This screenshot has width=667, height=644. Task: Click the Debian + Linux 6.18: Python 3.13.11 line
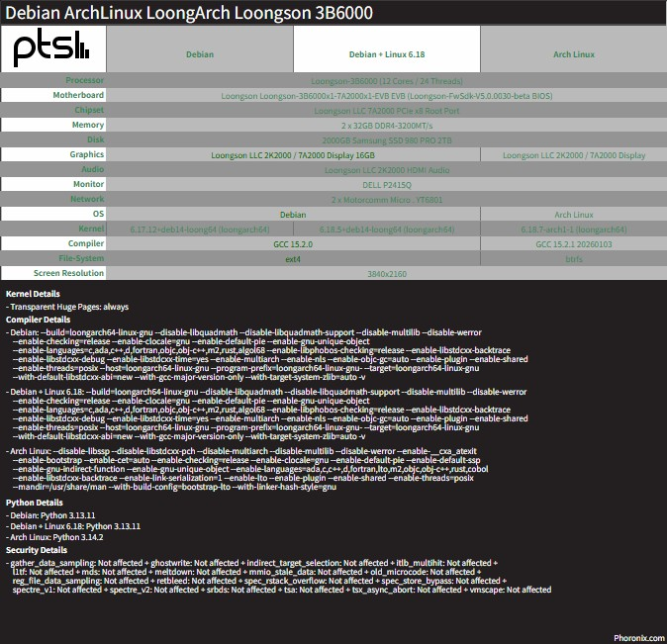pos(73,526)
